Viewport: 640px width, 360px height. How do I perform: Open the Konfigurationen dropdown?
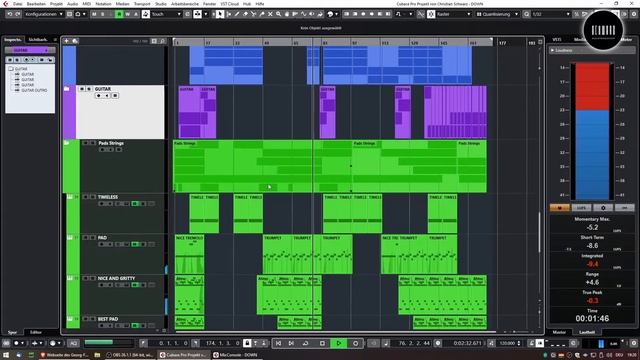tap(44, 14)
